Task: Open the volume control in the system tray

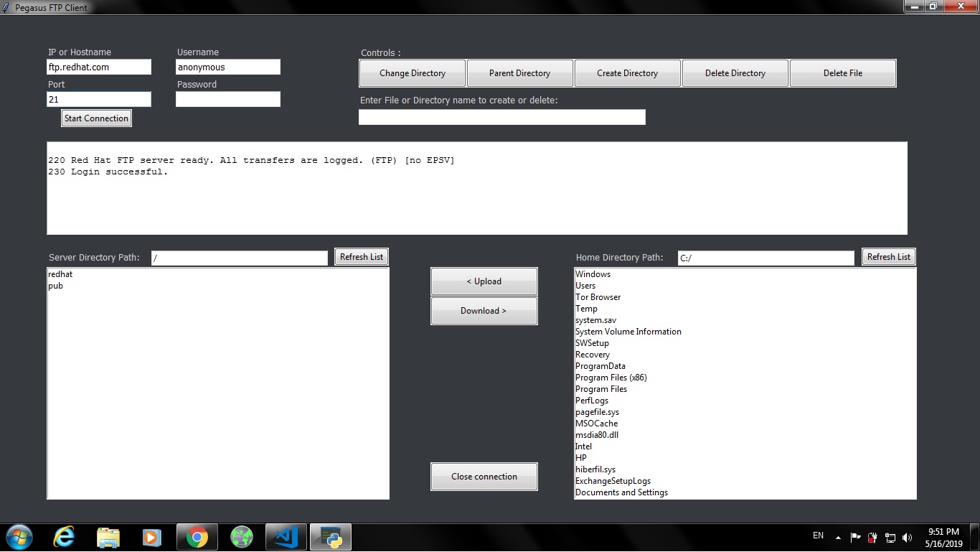Action: (x=907, y=536)
